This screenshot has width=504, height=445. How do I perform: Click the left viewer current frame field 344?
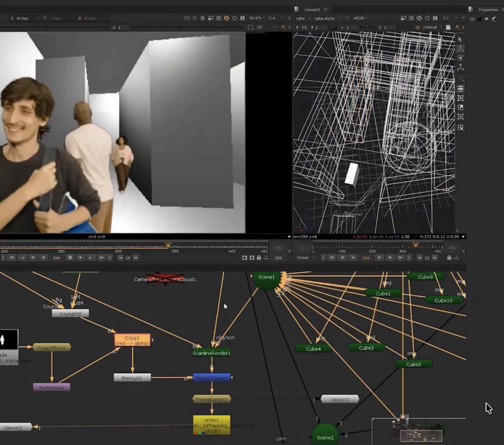pos(57,258)
